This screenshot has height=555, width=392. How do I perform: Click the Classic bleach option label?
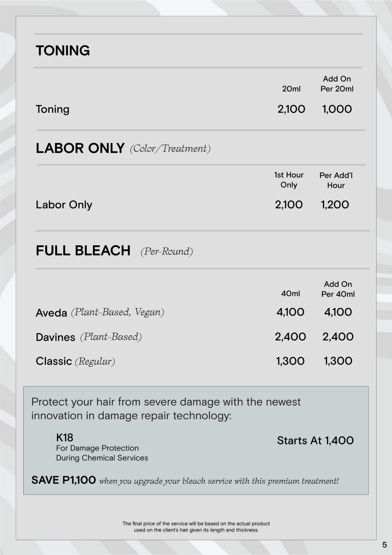coord(54,361)
